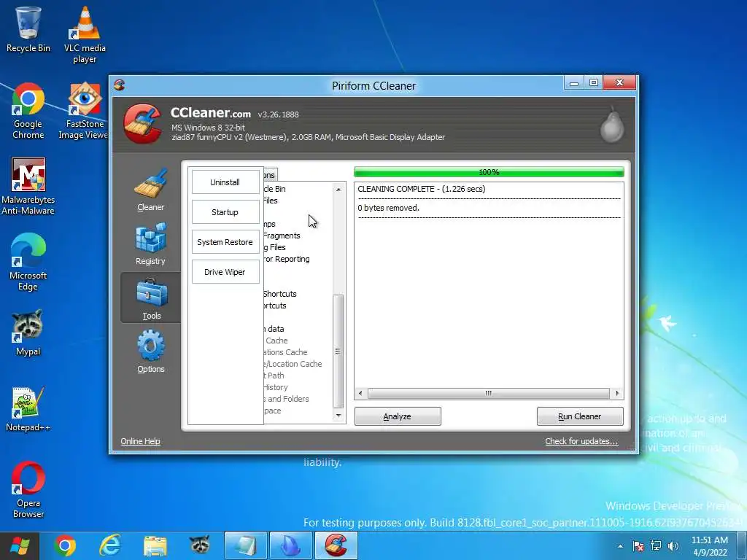The height and width of the screenshot is (560, 747).
Task: Click the CCleaner title bar icon
Action: tap(119, 85)
